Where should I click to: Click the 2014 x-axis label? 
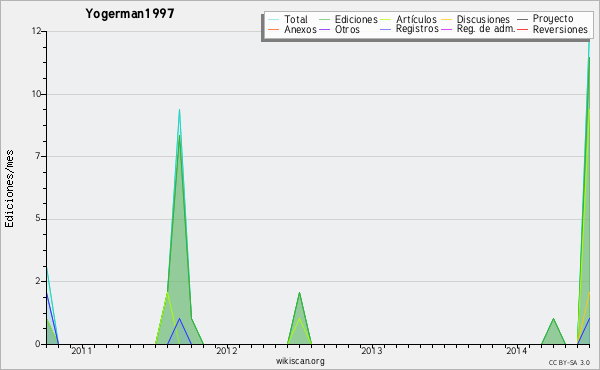click(517, 350)
